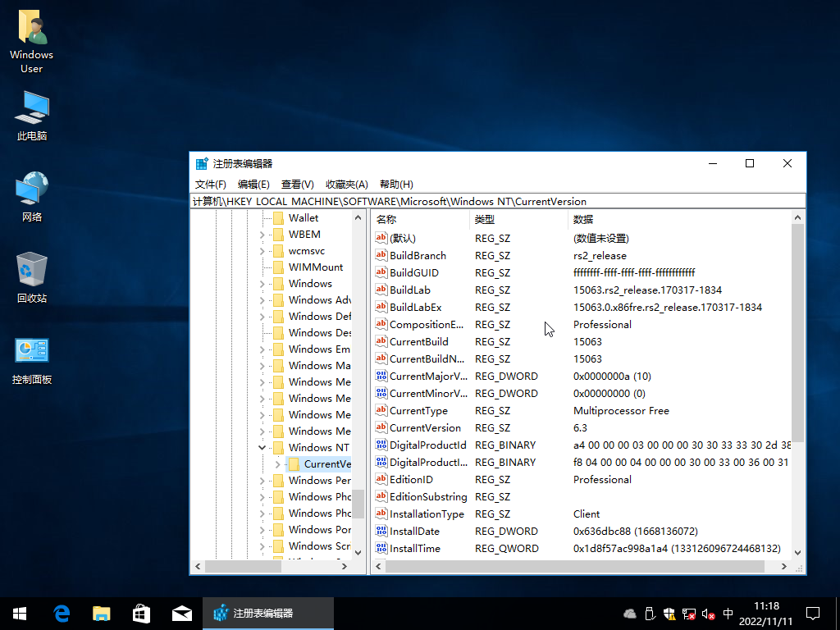Click the safely remove hardware tray icon
The width and height of the screenshot is (840, 630).
click(650, 614)
